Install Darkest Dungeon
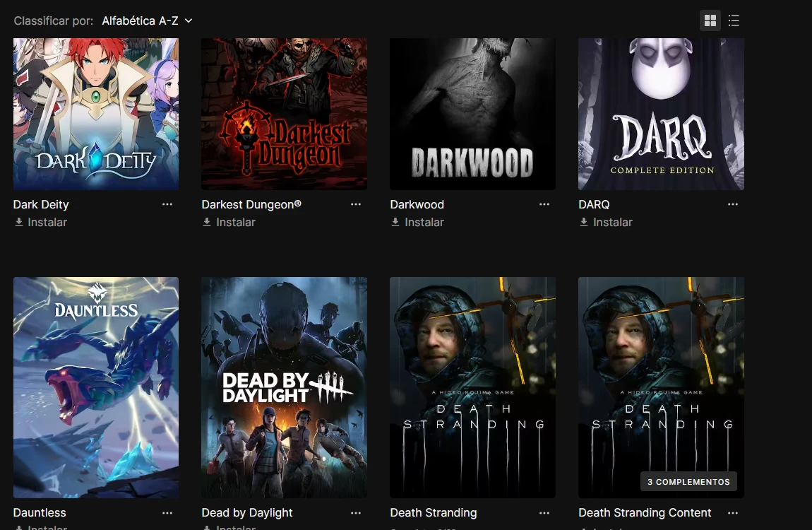This screenshot has width=812, height=530. pyautogui.click(x=229, y=223)
